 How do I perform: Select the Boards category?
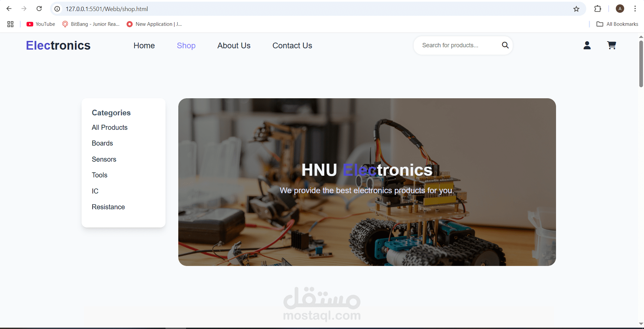tap(102, 143)
